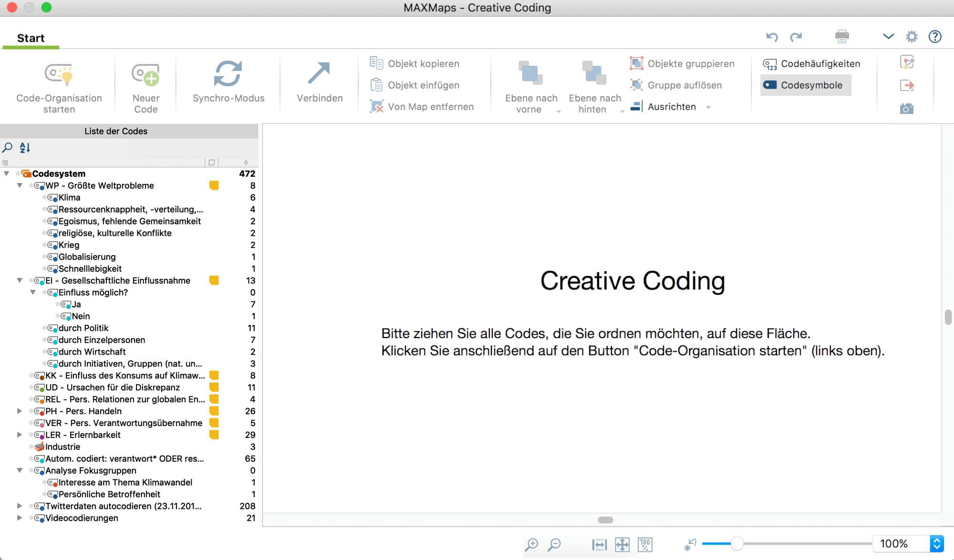This screenshot has height=560, width=954.
Task: Click the vertical scrollbar of the map
Action: [x=948, y=317]
